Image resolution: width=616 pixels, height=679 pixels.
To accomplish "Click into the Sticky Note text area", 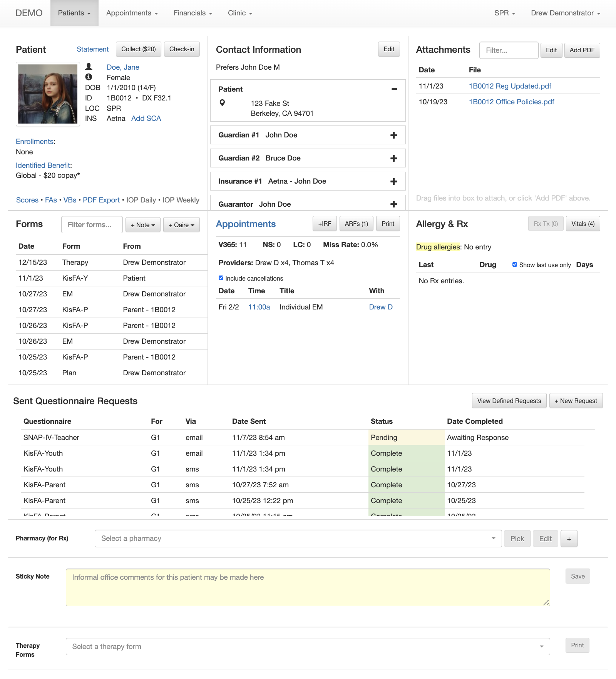I will [308, 587].
